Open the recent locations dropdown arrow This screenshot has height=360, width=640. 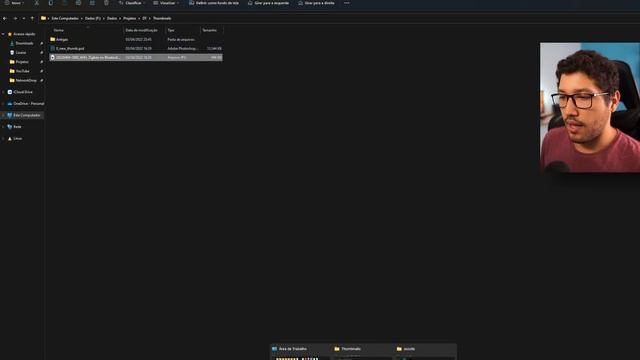click(24, 18)
